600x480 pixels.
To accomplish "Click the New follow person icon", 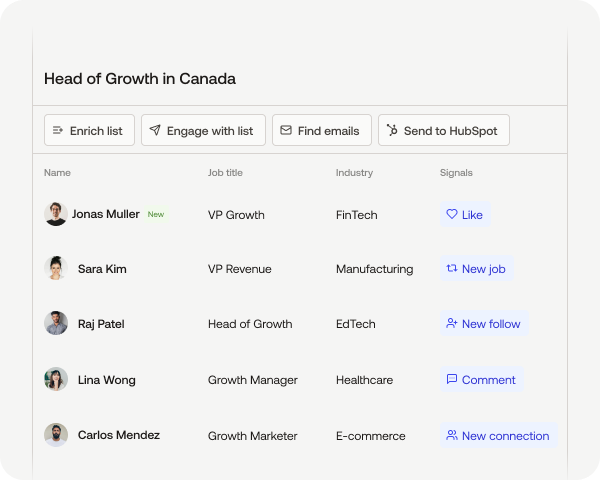I will [x=452, y=324].
